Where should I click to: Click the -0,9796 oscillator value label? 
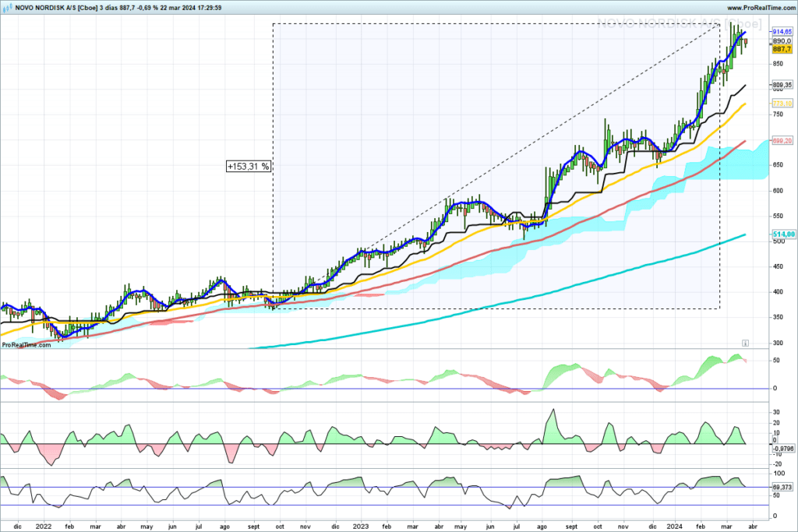783,449
